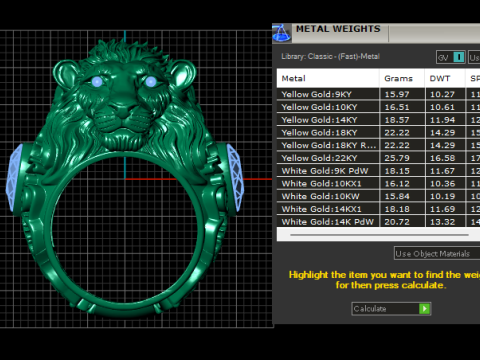Select the White Gold:9K PdW row
Image resolution: width=480 pixels, height=360 pixels.
[x=378, y=171]
